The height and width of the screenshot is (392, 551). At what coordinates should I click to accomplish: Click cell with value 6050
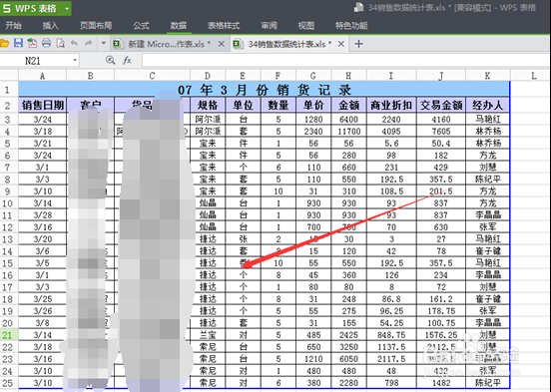click(348, 359)
